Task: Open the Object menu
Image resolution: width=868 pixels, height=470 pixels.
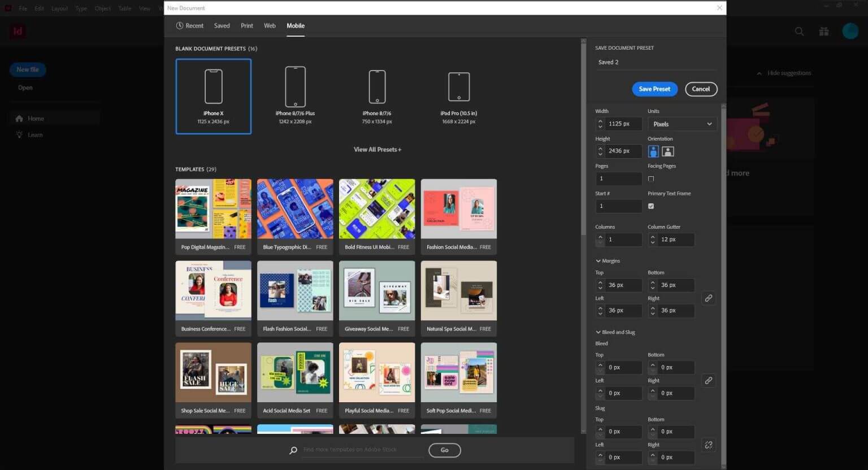Action: pos(102,8)
